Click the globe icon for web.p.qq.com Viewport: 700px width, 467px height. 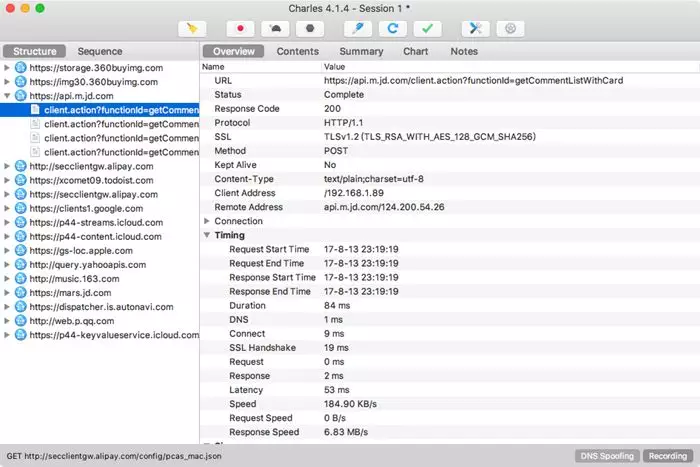pyautogui.click(x=21, y=321)
